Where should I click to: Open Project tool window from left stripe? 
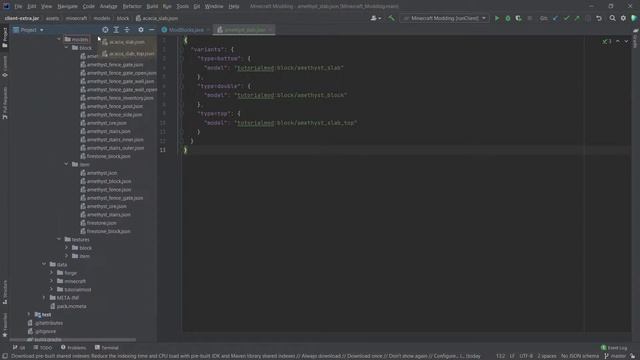5,38
